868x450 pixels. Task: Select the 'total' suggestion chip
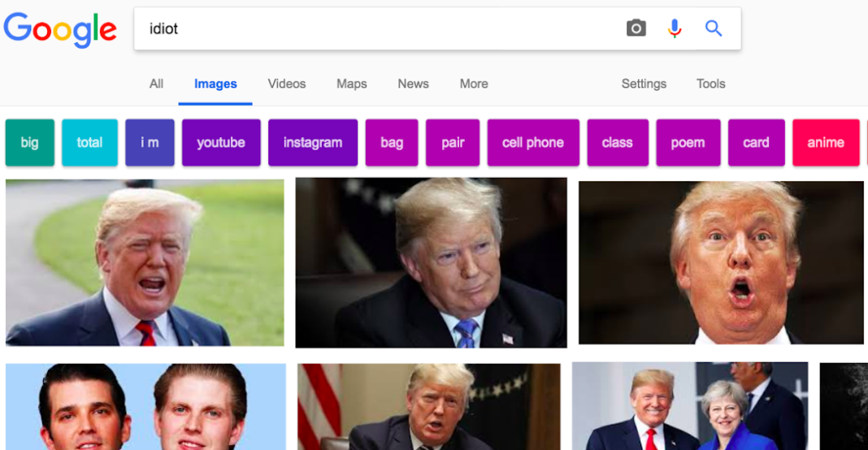tap(89, 142)
